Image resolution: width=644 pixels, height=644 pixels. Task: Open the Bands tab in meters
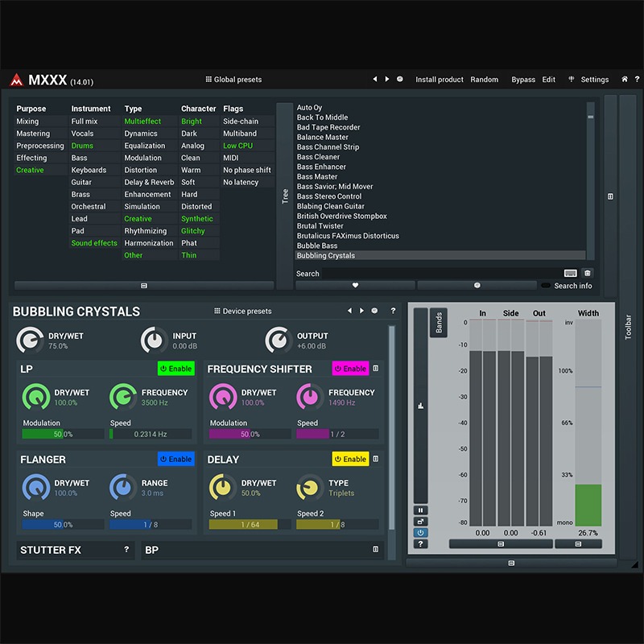point(438,323)
